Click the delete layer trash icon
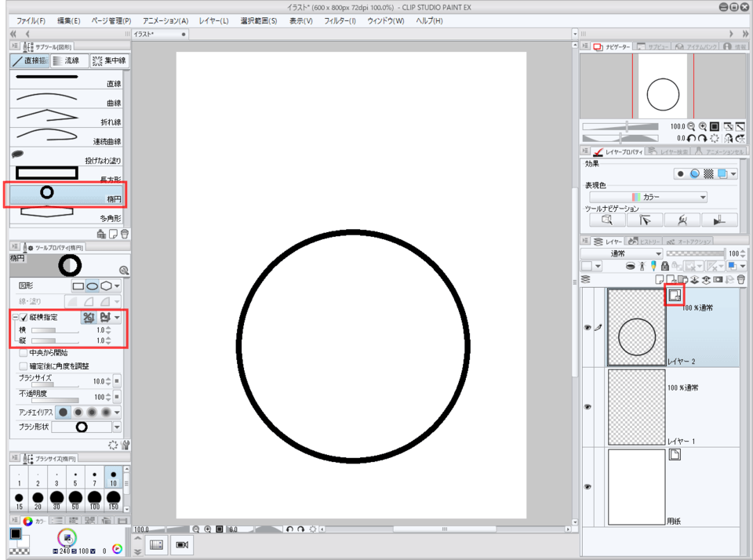Viewport: 753px width, 560px height. 741,279
